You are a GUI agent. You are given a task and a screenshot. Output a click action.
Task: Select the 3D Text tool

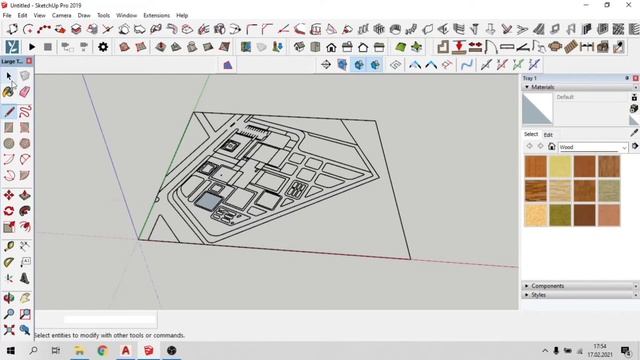pos(24,278)
